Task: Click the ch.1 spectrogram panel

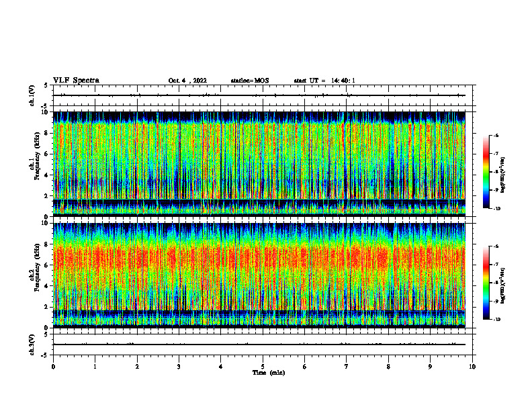Action: 259,164
